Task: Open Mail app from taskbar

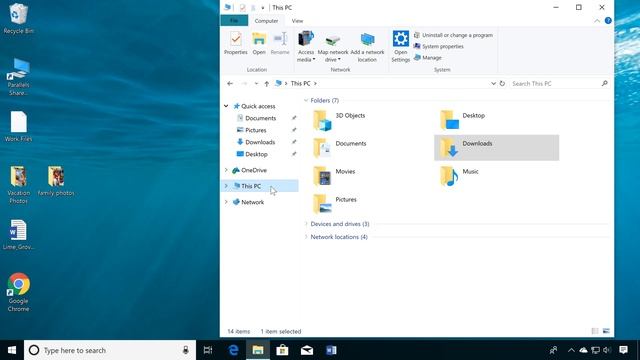Action: coord(307,350)
